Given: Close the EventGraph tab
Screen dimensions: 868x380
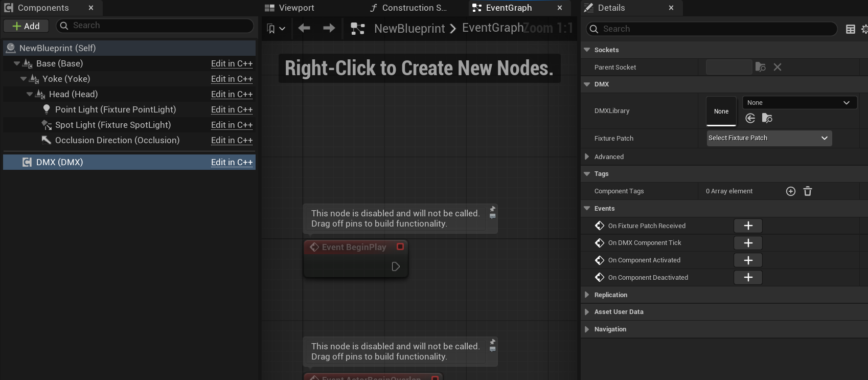Looking at the screenshot, I should click(560, 8).
